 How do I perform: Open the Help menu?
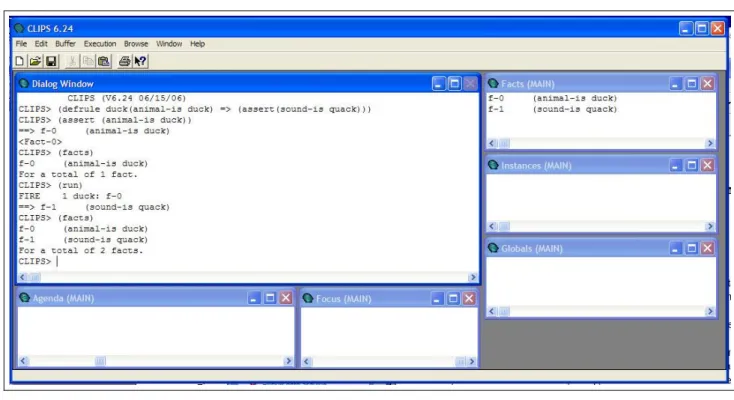point(197,44)
